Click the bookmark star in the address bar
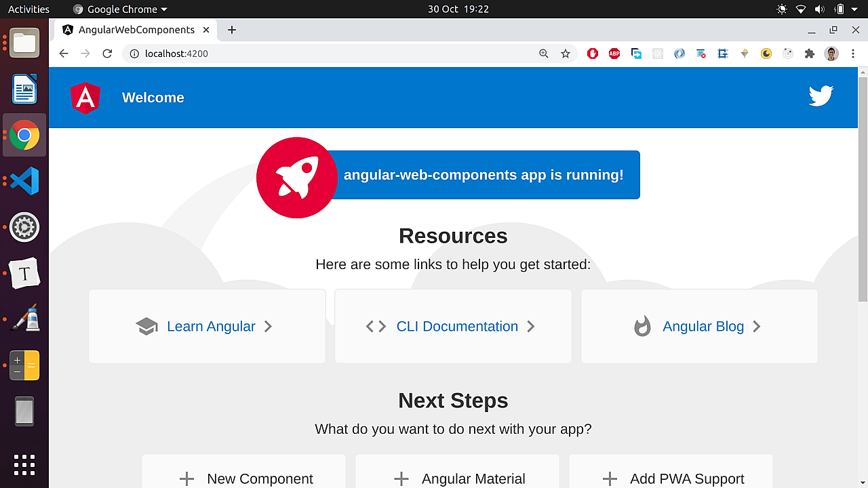The image size is (868, 488). pyautogui.click(x=566, y=54)
